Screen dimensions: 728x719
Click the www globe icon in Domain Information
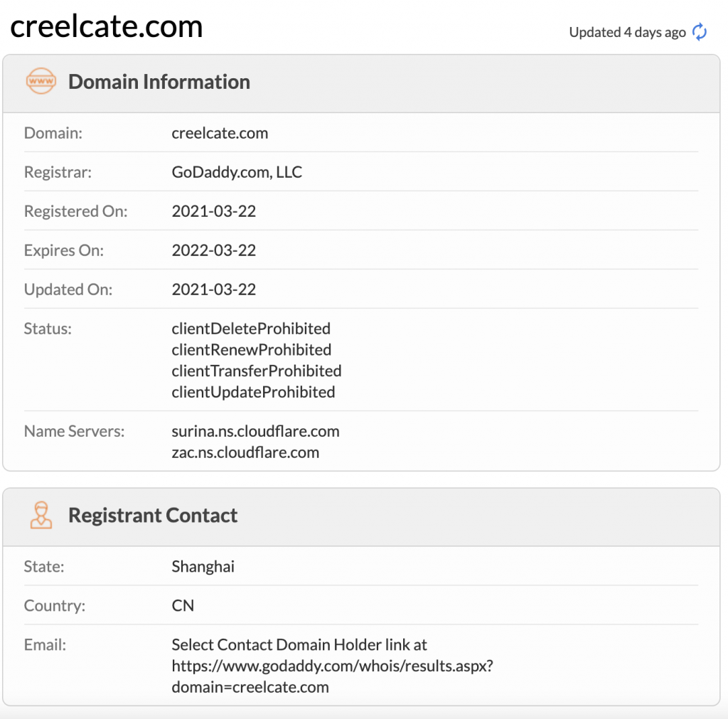pyautogui.click(x=41, y=82)
